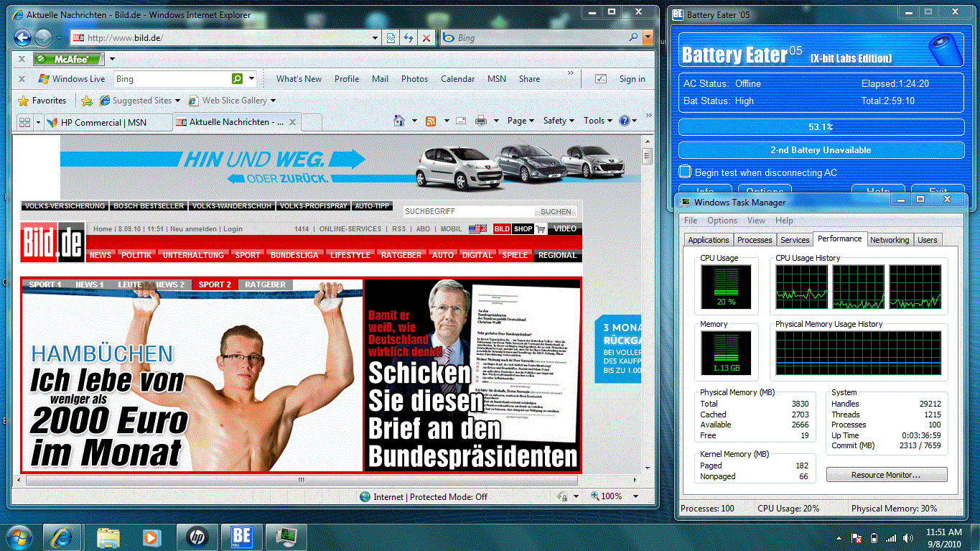The width and height of the screenshot is (980, 551).
Task: Switch to Networking tab in Task Manager
Action: (890, 240)
